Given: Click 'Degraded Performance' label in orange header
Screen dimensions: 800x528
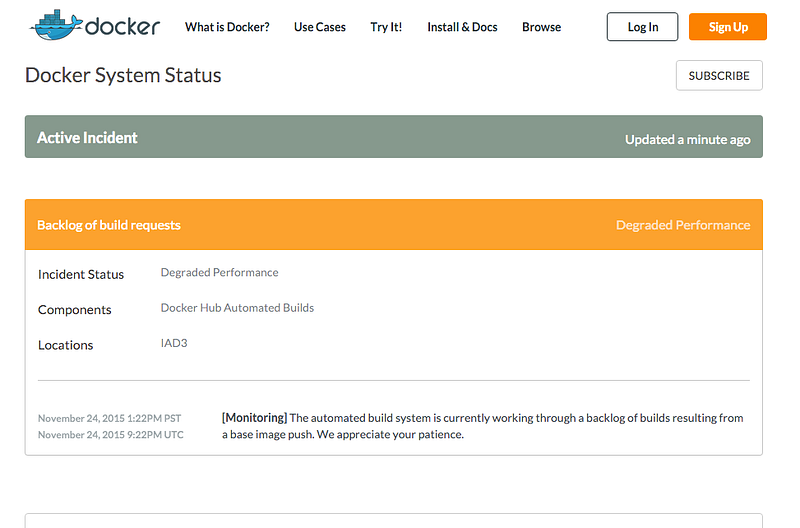Looking at the screenshot, I should tap(683, 225).
